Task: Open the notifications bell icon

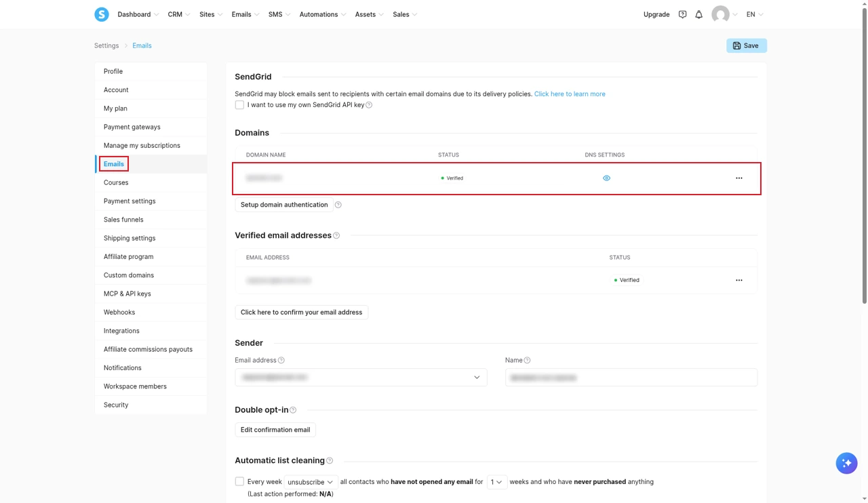Action: [698, 14]
